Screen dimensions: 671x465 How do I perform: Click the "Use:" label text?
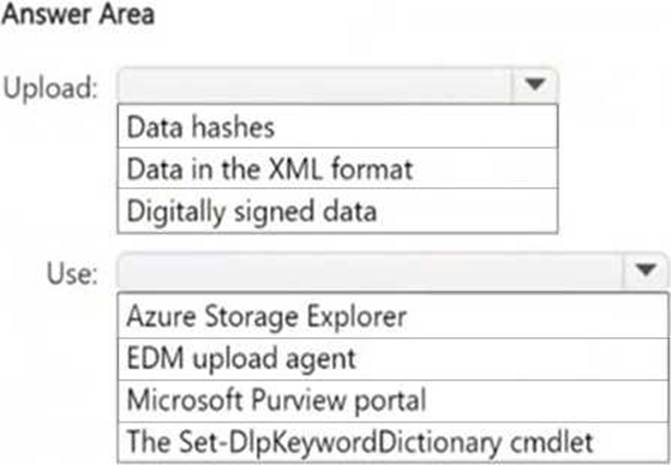point(72,270)
